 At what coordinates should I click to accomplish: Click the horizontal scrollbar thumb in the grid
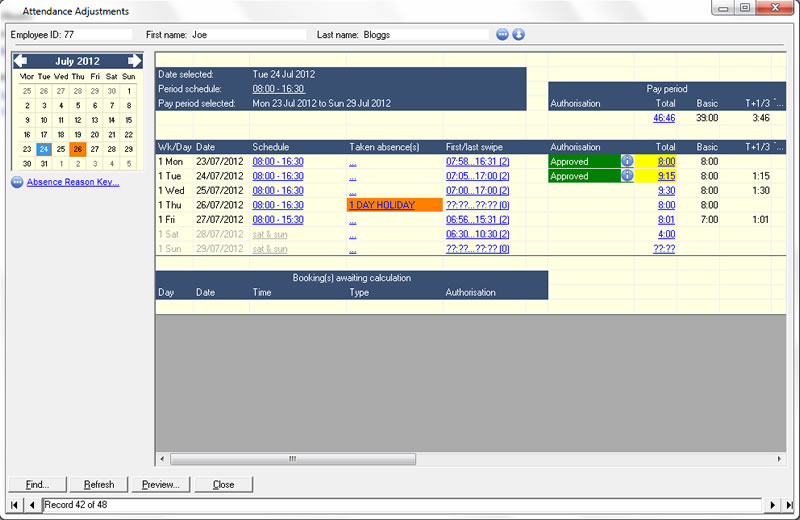292,460
